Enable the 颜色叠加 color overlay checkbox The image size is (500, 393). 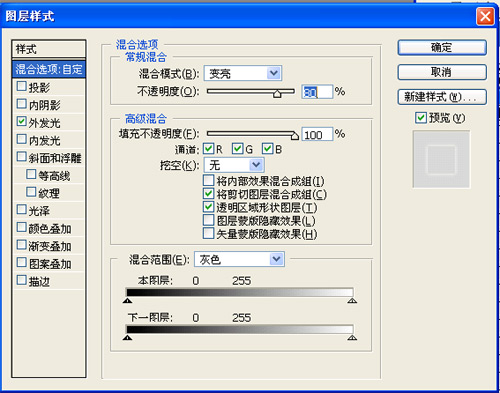(22, 227)
